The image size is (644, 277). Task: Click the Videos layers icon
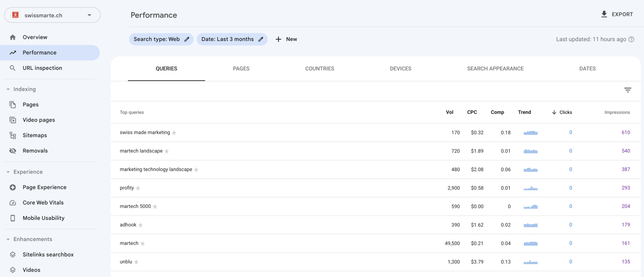[x=13, y=270]
